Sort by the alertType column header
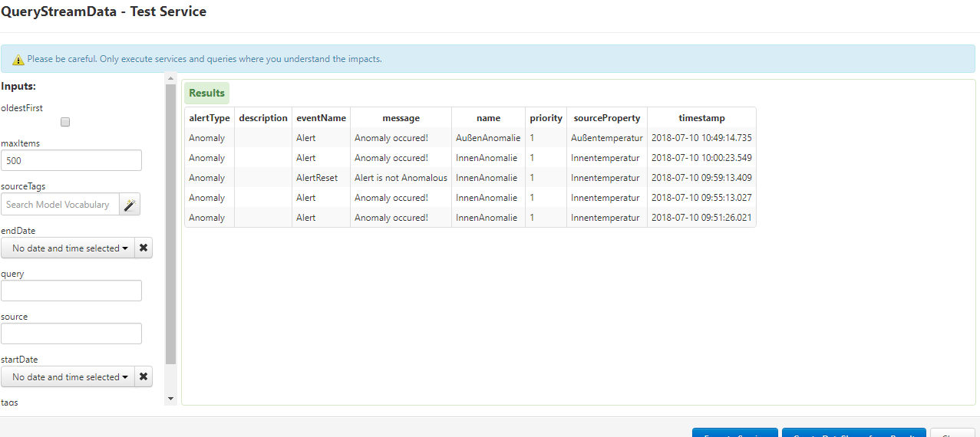Viewport: 980px width, 437px height. [x=210, y=118]
